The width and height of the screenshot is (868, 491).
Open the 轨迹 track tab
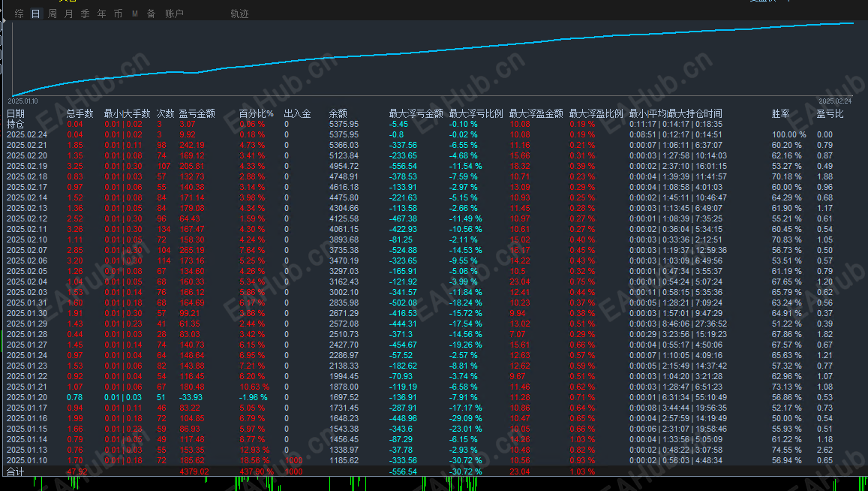tap(240, 14)
